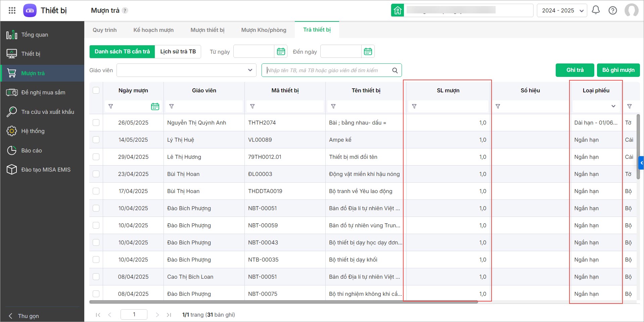Open the Đến ngày calendar picker

[368, 51]
